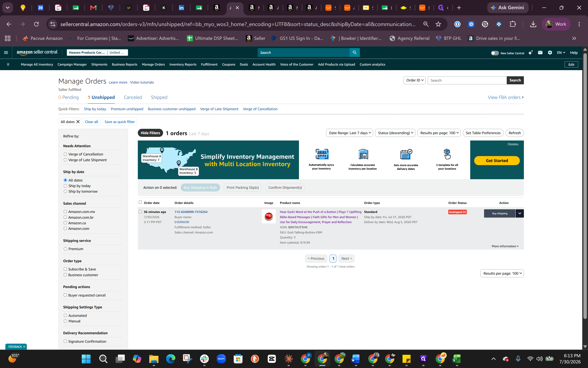
Task: Switch to the Canceled orders tab
Action: [133, 97]
